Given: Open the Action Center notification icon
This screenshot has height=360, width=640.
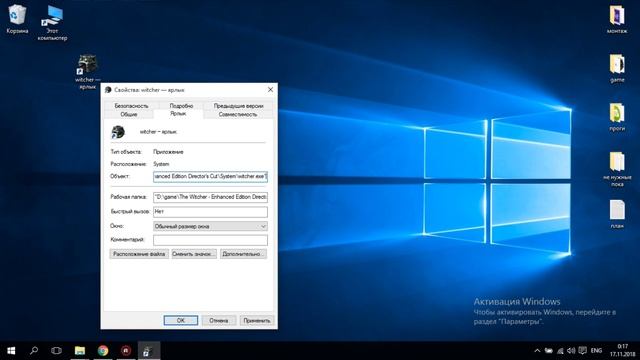Looking at the screenshot, I should [x=582, y=351].
